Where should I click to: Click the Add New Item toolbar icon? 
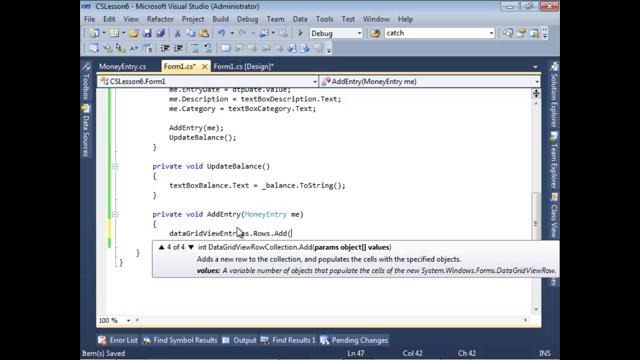coord(114,33)
